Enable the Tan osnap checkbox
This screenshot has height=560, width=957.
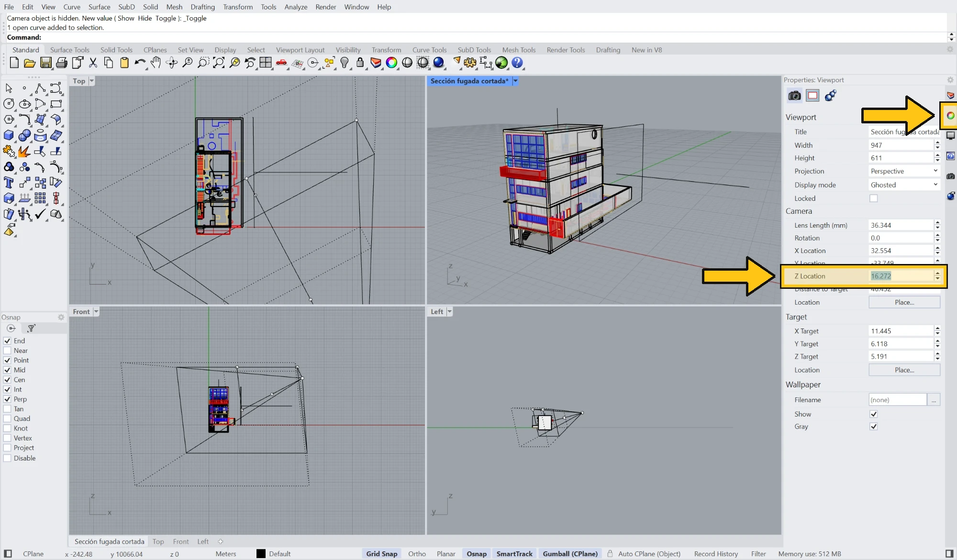[7, 409]
